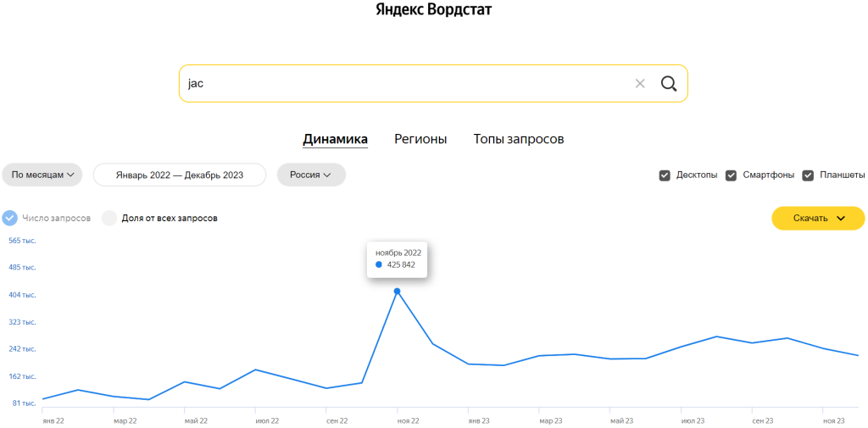
Task: Expand the Россия region dropdown
Action: click(x=311, y=175)
